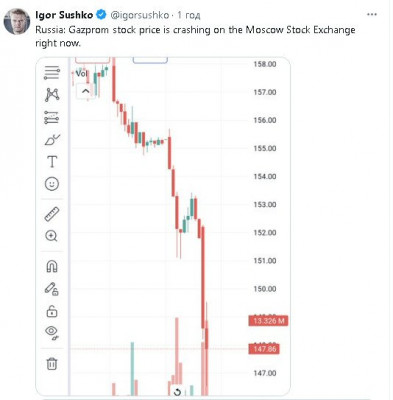Viewport: 393px width, 400px height.
Task: Toggle lock all drawings padlock
Action: click(52, 311)
